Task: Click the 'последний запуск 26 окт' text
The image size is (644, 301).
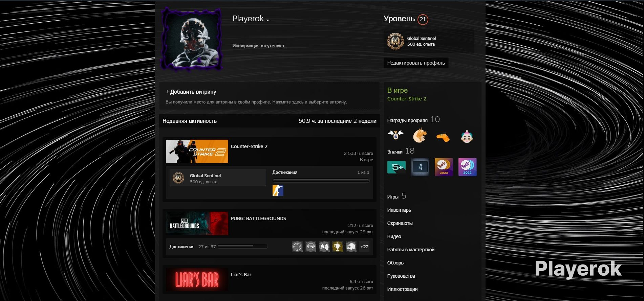Action: pyautogui.click(x=348, y=288)
